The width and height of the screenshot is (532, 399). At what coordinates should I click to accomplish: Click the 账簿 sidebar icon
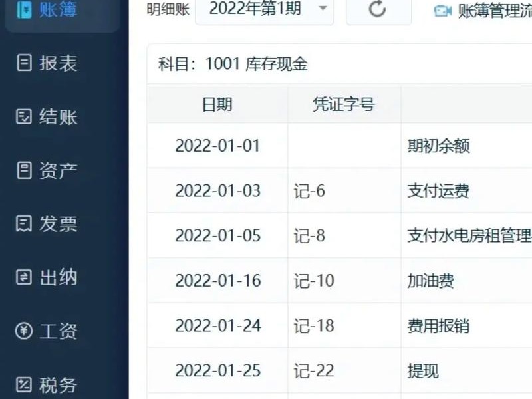[24, 9]
